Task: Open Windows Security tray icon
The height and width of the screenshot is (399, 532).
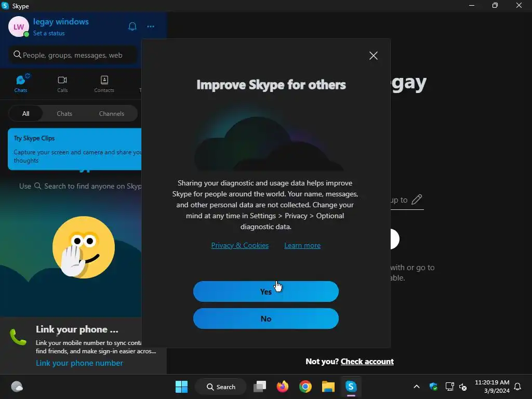Action: (433, 387)
